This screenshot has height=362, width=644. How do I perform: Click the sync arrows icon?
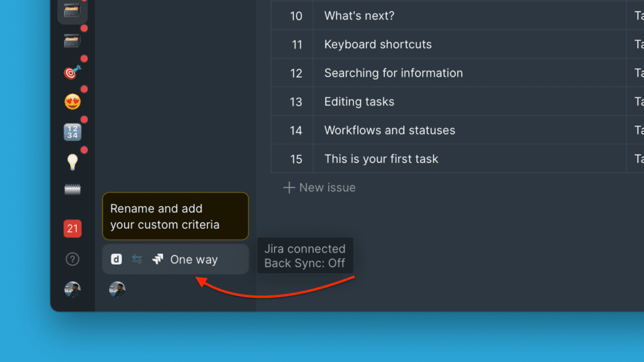136,260
